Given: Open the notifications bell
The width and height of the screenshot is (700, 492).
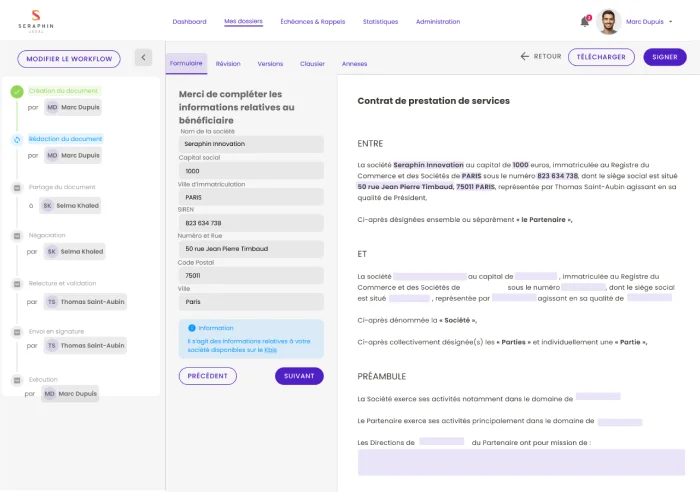Looking at the screenshot, I should [x=585, y=21].
